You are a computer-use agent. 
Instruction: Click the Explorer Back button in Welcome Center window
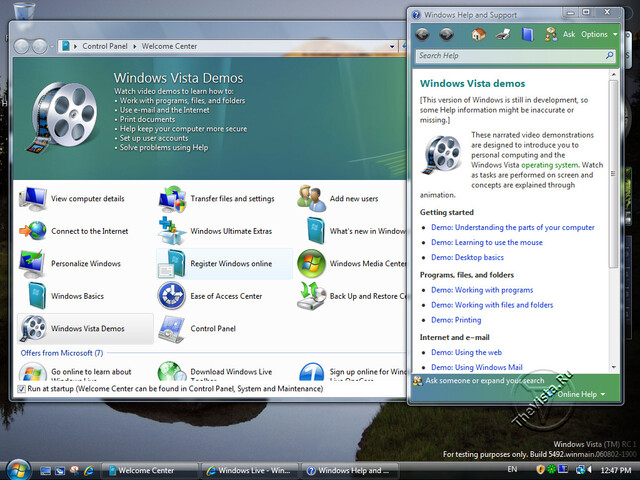(x=22, y=46)
